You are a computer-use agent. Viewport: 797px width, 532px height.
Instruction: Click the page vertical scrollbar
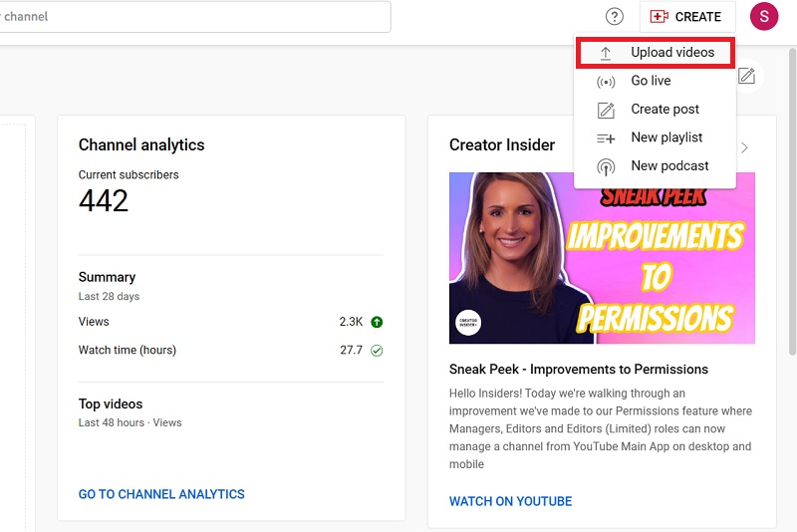792,201
